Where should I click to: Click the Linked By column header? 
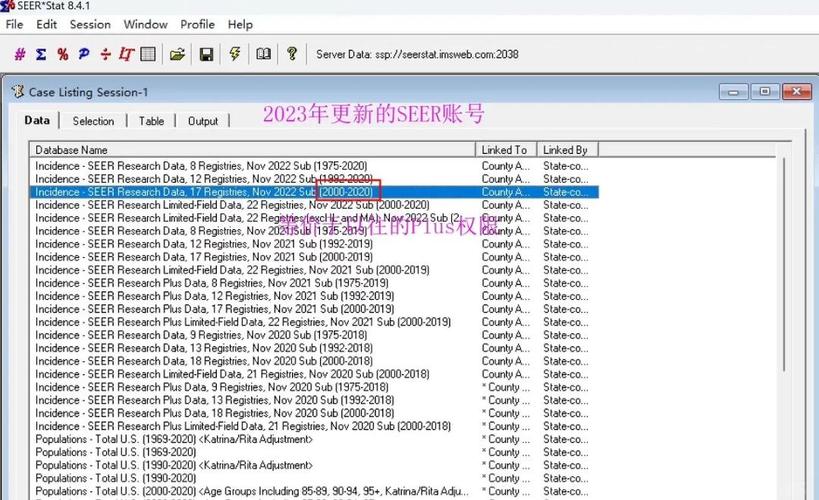[x=567, y=150]
